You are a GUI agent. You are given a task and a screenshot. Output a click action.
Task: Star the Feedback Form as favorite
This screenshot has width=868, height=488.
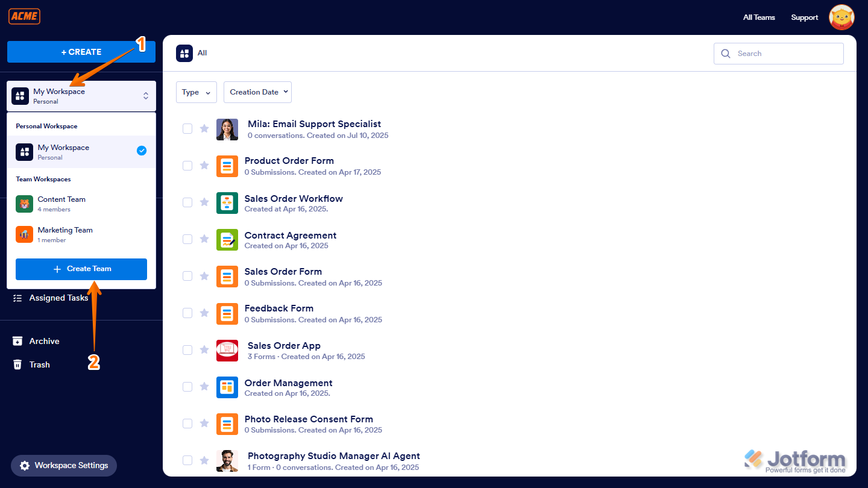click(x=204, y=313)
